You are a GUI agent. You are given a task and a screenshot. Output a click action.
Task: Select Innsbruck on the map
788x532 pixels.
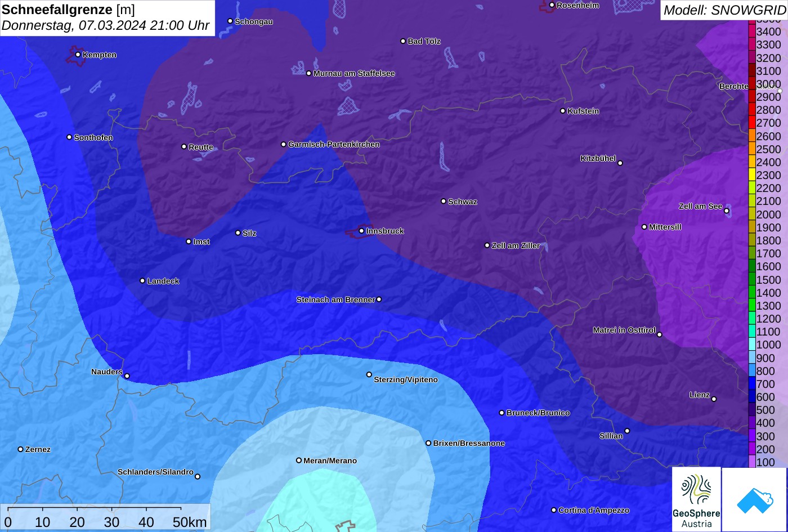pyautogui.click(x=385, y=231)
